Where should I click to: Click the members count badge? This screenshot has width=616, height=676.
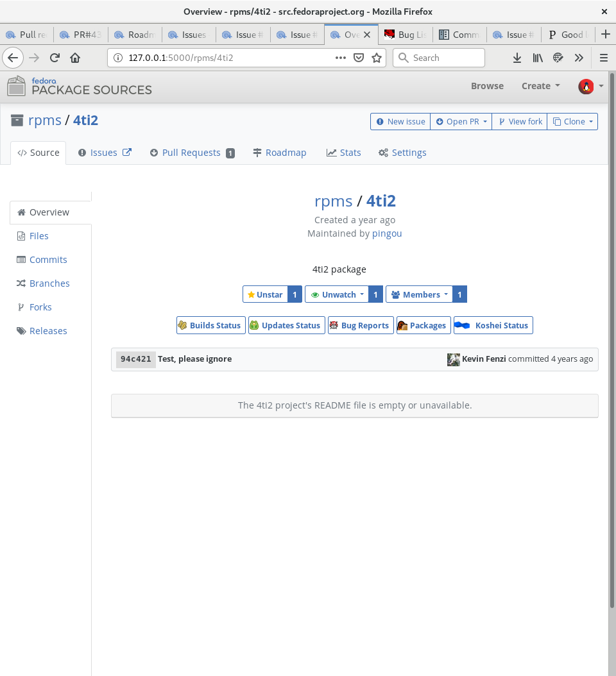[460, 294]
